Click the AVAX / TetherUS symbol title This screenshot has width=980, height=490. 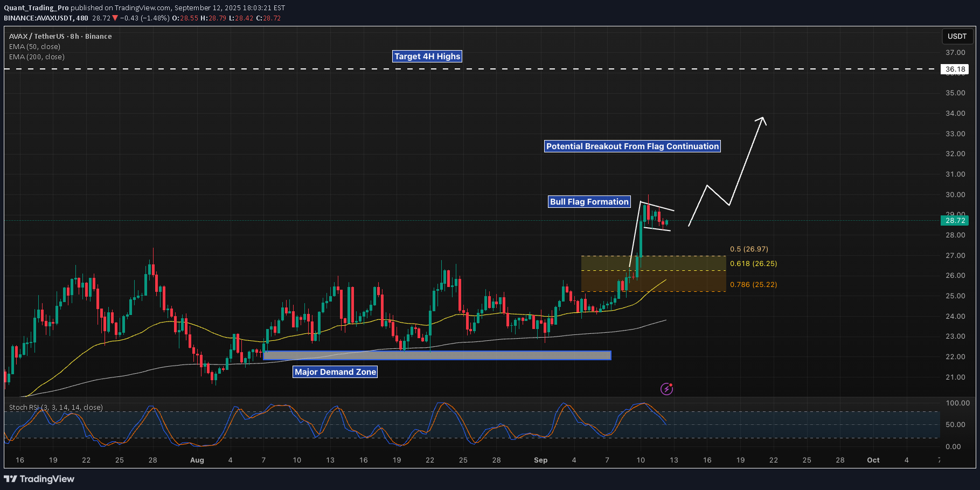click(60, 37)
